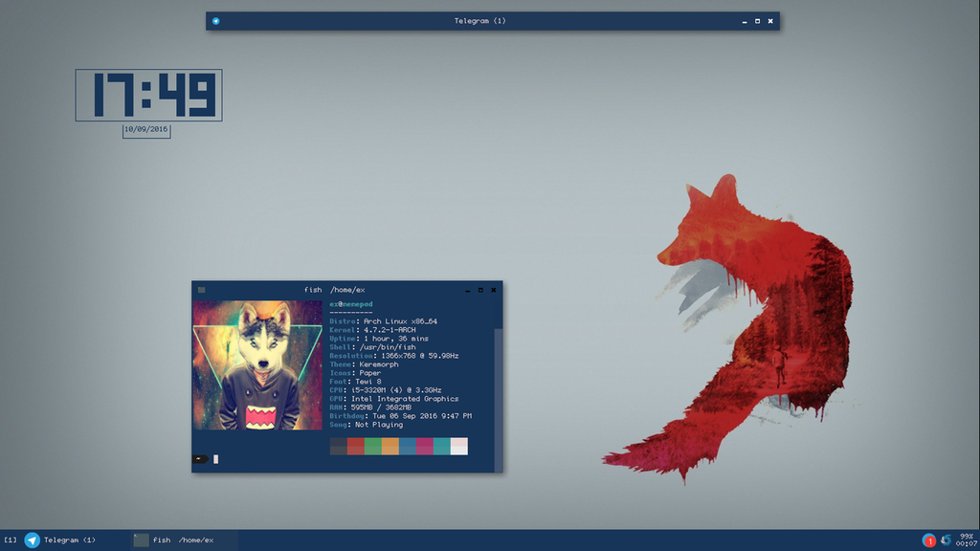This screenshot has height=551, width=980.
Task: Click the terminal window menu icon in titlebar
Action: pyautogui.click(x=201, y=290)
